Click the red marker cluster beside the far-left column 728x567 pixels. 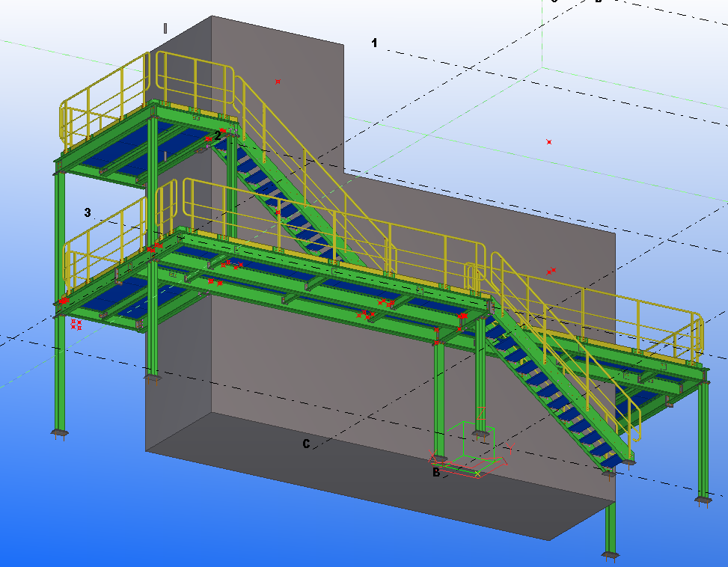[76, 325]
